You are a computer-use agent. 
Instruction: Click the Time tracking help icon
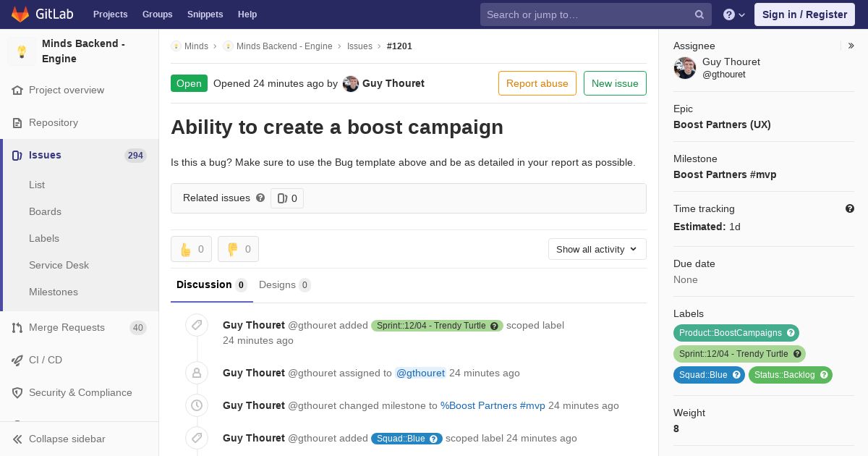click(850, 208)
